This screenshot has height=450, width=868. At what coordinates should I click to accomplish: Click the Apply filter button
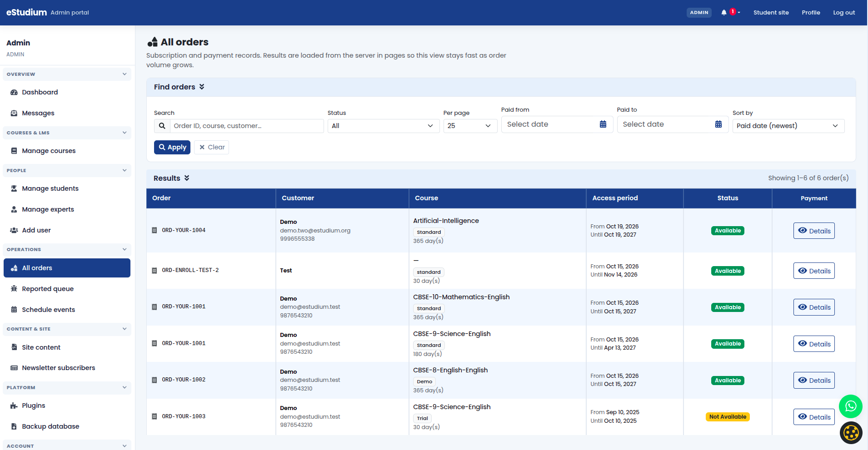pyautogui.click(x=172, y=147)
